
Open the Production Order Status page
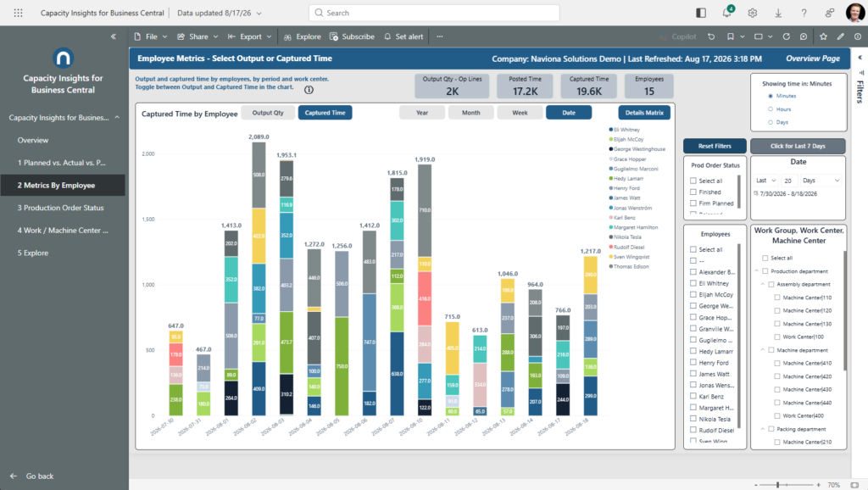pyautogui.click(x=63, y=208)
